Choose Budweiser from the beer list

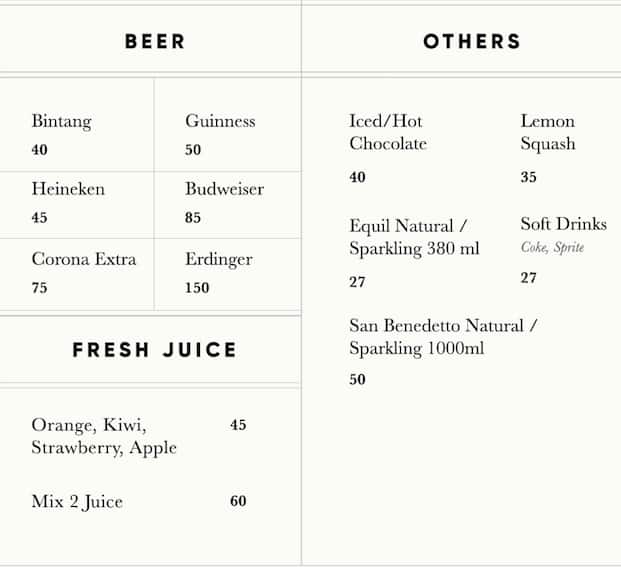coord(224,188)
